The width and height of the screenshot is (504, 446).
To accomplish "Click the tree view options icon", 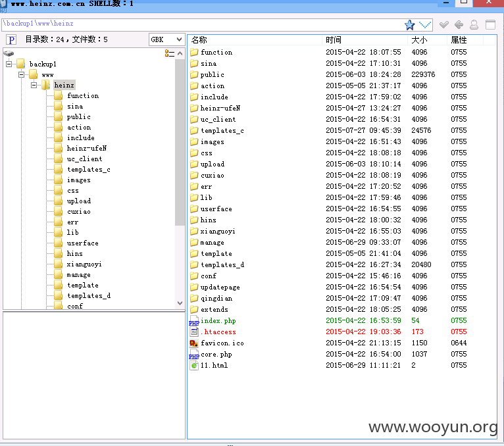I will click(x=169, y=53).
